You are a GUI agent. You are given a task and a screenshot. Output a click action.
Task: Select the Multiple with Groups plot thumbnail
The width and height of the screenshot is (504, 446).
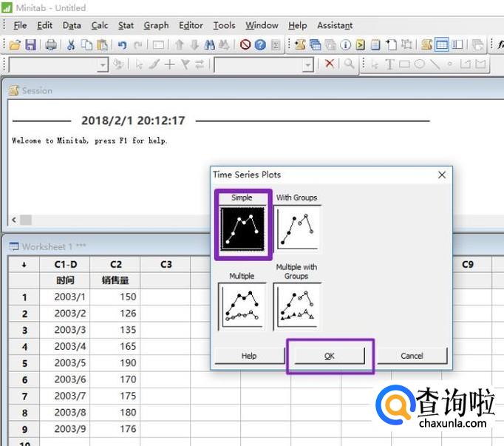click(x=297, y=306)
